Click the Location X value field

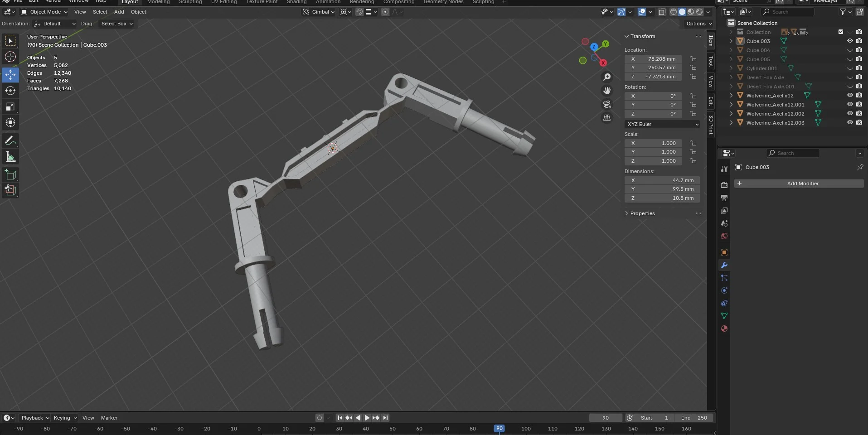pos(653,59)
